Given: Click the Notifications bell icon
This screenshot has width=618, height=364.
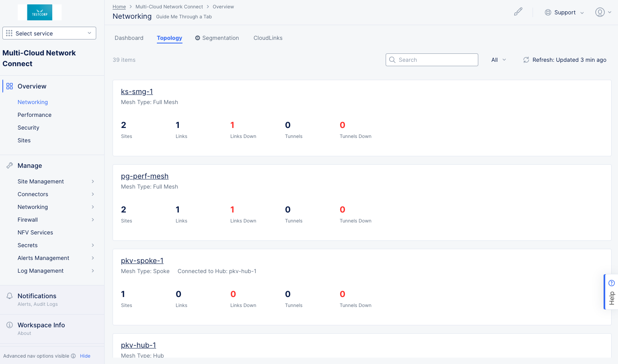Looking at the screenshot, I should [x=10, y=296].
